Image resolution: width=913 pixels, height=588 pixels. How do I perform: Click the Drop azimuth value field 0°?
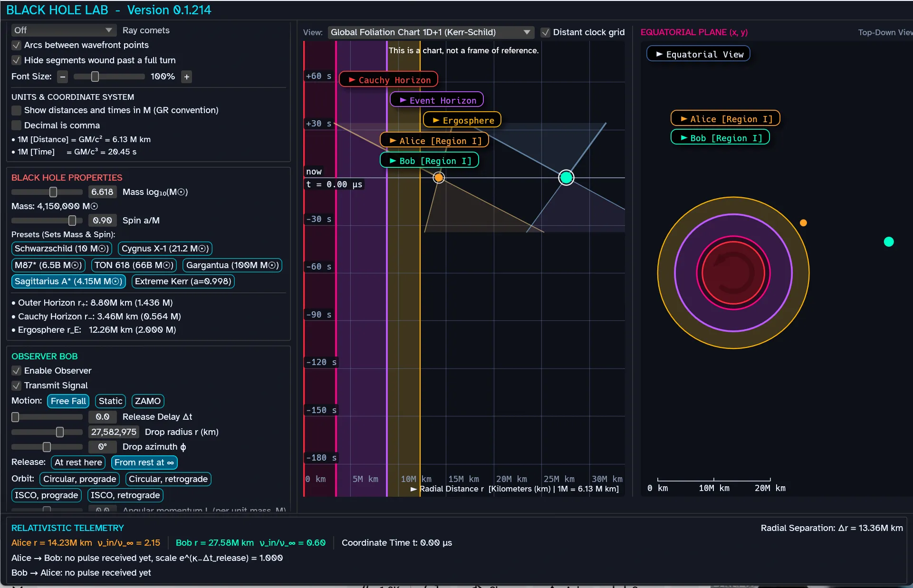pos(102,447)
